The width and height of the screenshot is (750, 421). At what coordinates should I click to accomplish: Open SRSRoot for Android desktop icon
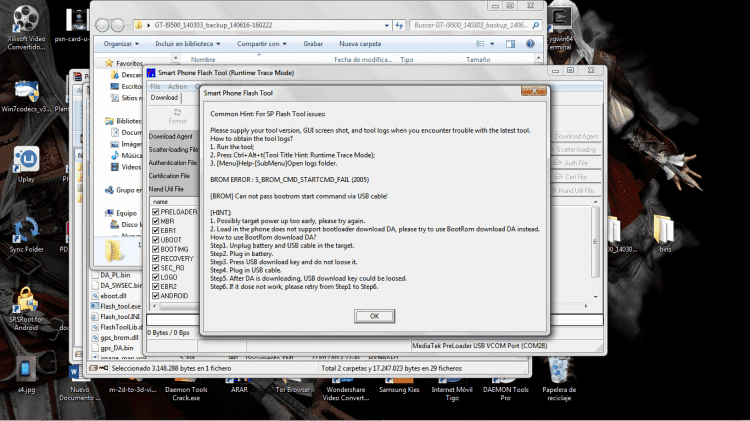click(x=26, y=309)
